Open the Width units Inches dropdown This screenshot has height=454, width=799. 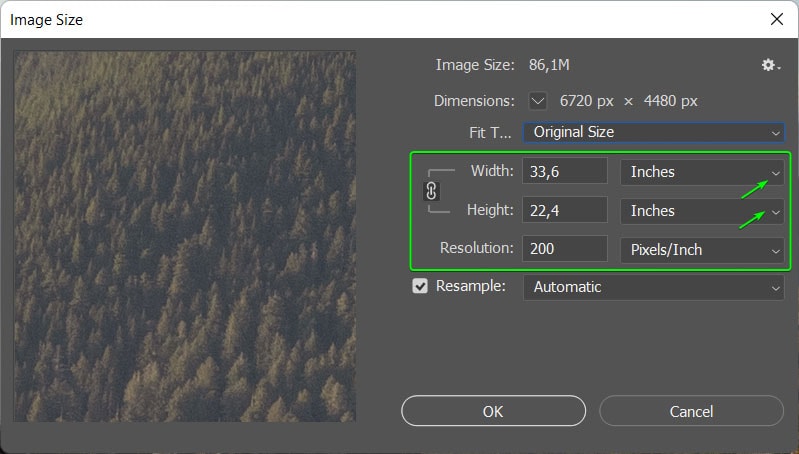tap(701, 172)
